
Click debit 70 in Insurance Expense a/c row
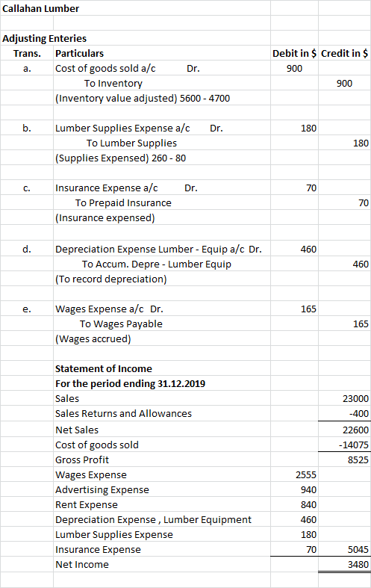coord(311,188)
